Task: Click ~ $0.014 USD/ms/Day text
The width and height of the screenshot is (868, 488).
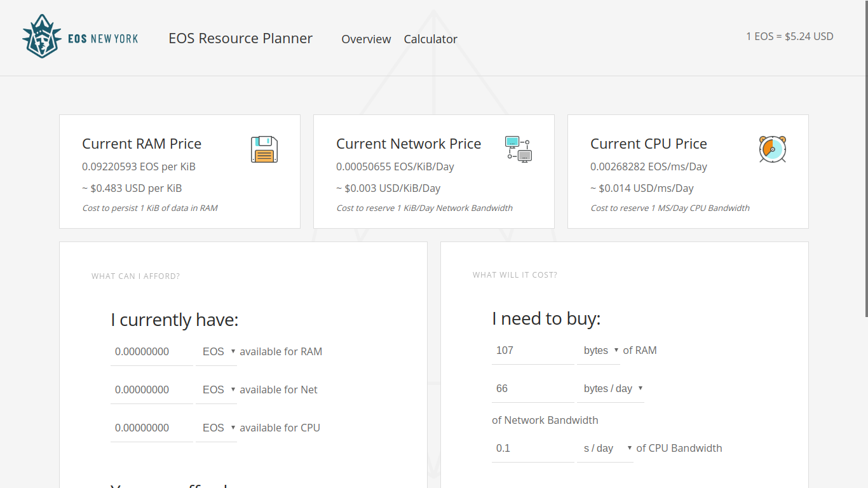Action: (642, 189)
